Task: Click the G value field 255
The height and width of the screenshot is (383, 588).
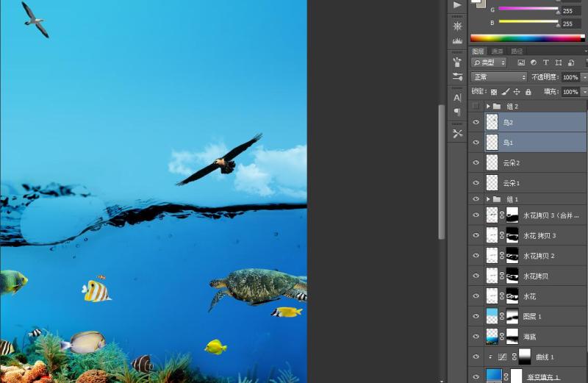Action: (571, 11)
